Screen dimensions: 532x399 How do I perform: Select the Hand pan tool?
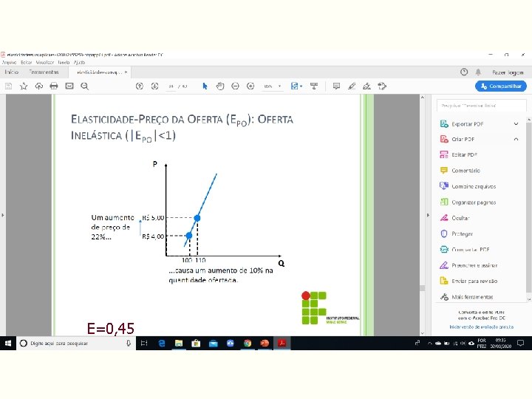[220, 86]
